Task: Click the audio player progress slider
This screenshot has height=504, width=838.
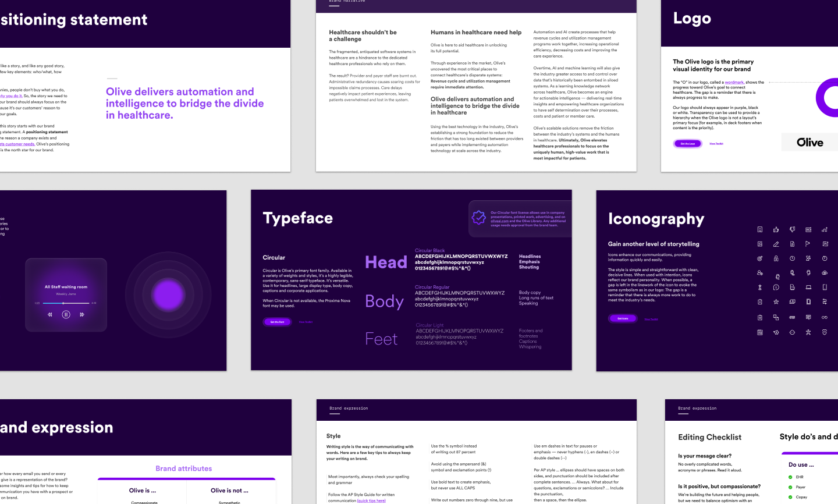Action: (65, 303)
